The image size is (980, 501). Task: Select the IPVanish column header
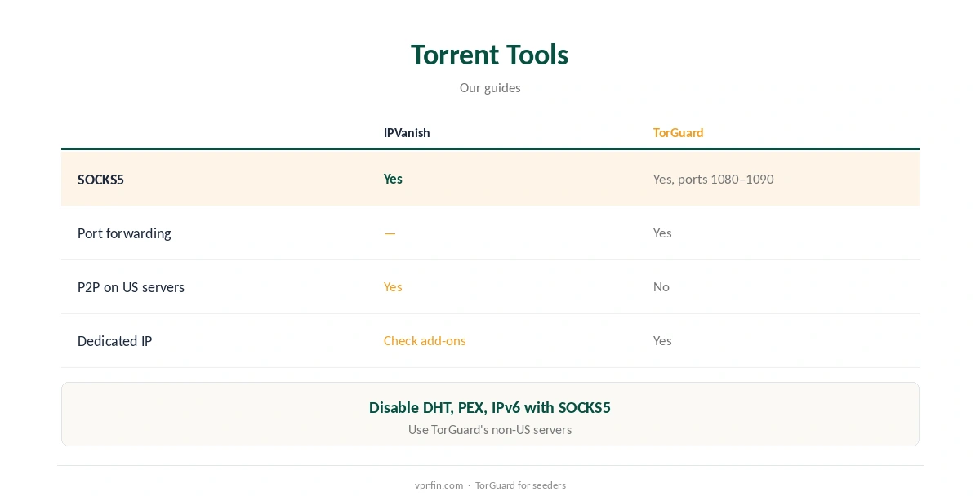click(x=407, y=133)
